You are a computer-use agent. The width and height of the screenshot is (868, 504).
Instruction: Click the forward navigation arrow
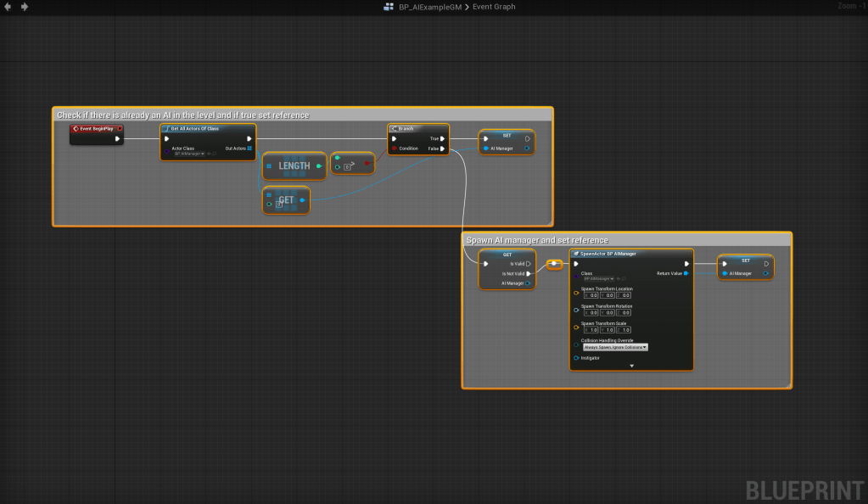pyautogui.click(x=24, y=7)
